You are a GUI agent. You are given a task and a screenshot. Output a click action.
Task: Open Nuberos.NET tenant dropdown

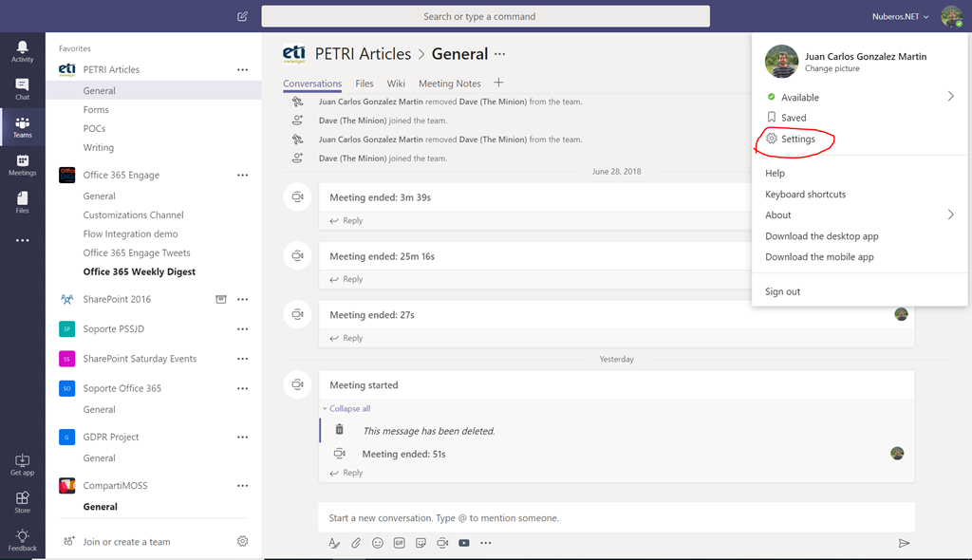tap(900, 17)
